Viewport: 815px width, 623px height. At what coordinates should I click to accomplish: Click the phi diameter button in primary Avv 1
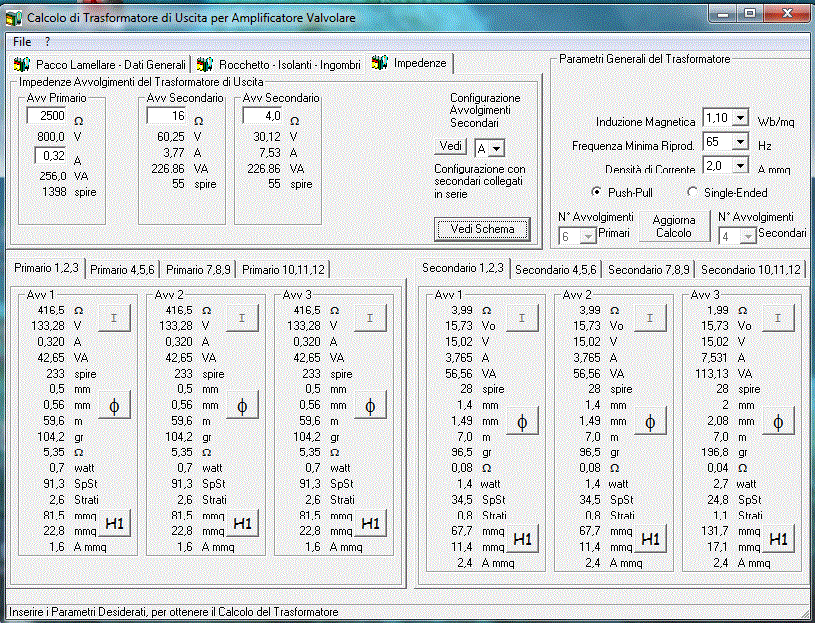click(x=114, y=405)
